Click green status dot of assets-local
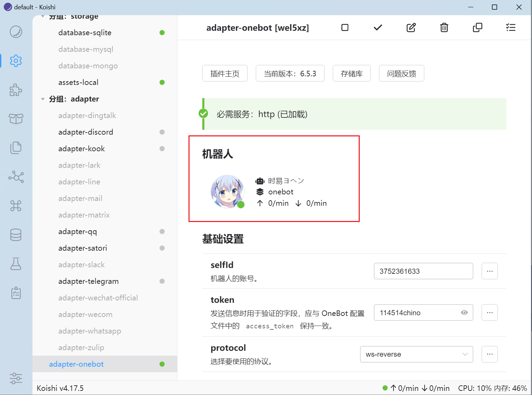 (162, 83)
